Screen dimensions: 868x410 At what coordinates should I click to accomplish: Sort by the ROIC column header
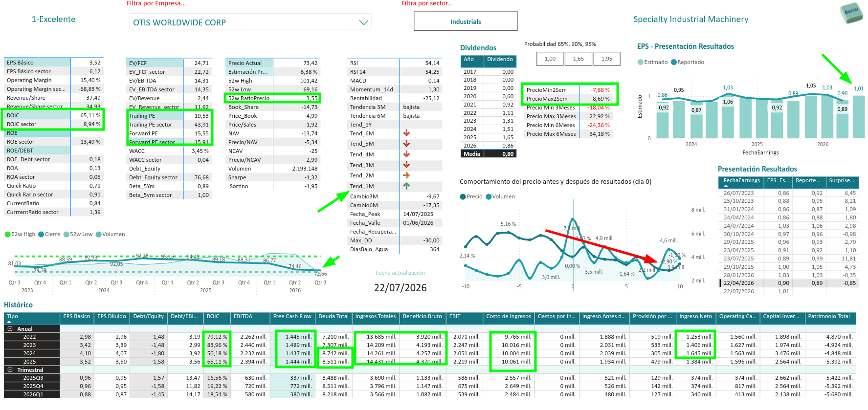[x=216, y=317]
